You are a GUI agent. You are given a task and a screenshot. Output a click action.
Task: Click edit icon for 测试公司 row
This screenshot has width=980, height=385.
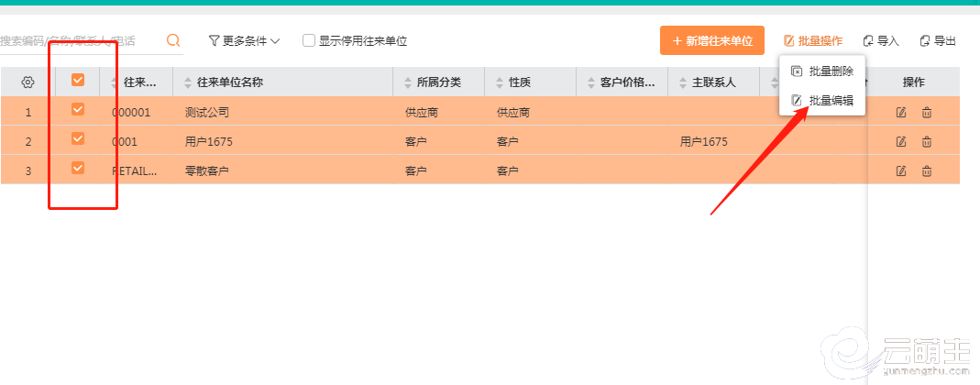(901, 113)
